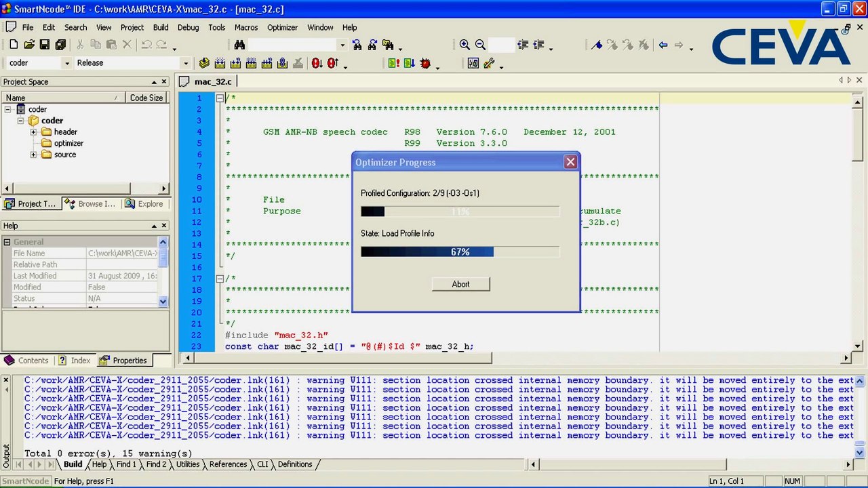Open the Optimizer menu

point(282,27)
